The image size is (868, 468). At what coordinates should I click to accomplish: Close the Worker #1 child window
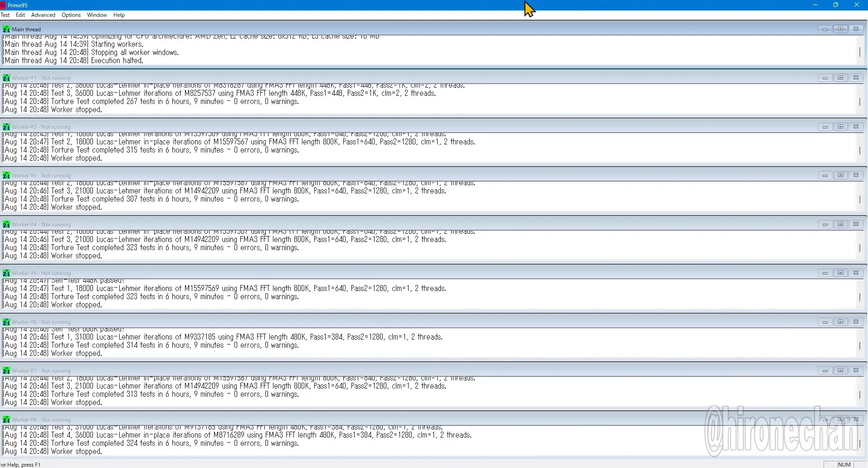tap(856, 78)
